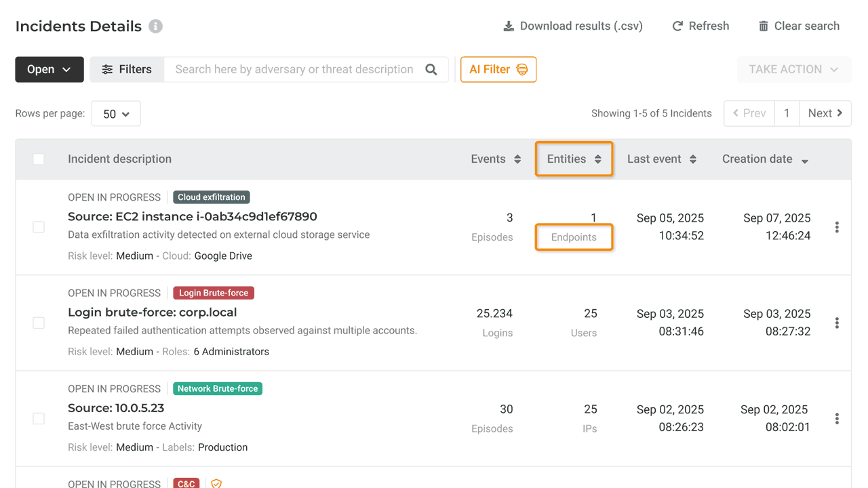Expand the Open status dropdown
Viewport: 868px width, 488px height.
(50, 69)
